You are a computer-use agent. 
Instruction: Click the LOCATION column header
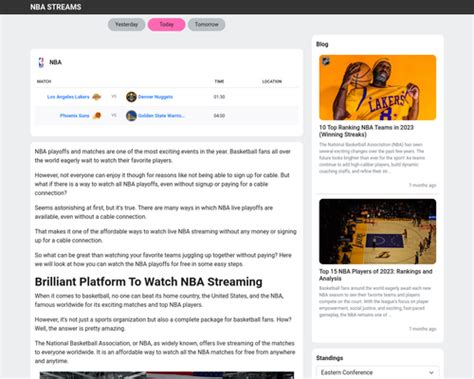click(272, 81)
